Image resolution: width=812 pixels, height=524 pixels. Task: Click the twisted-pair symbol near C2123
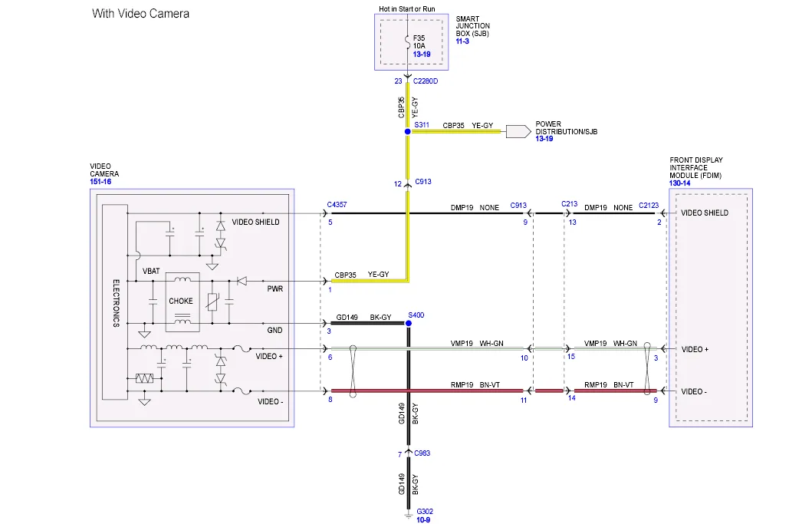pos(647,369)
